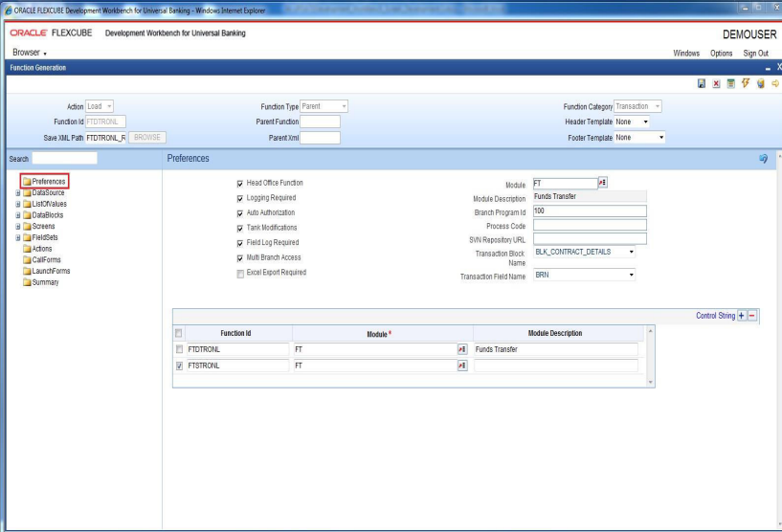Click the Process Code field
Image resolution: width=782 pixels, height=532 pixels.
pos(590,226)
